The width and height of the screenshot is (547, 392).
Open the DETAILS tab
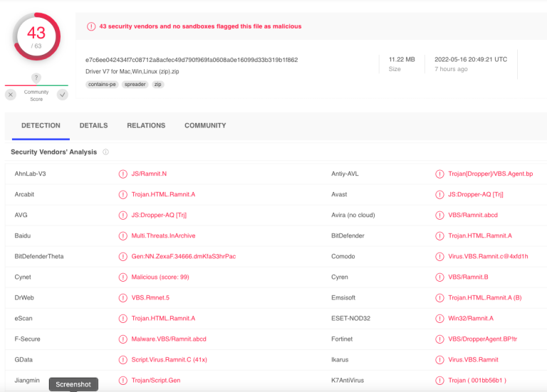click(x=93, y=125)
